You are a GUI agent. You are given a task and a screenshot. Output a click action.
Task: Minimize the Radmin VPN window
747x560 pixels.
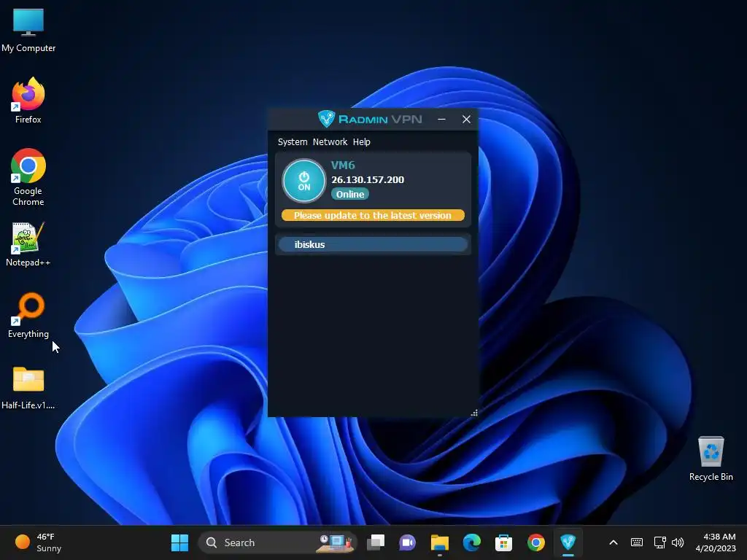pos(441,119)
